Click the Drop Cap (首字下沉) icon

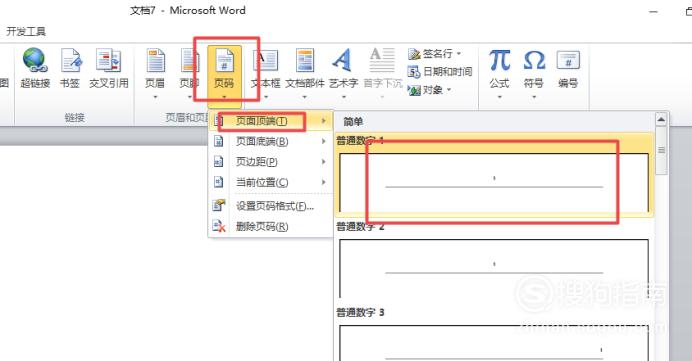(x=382, y=60)
